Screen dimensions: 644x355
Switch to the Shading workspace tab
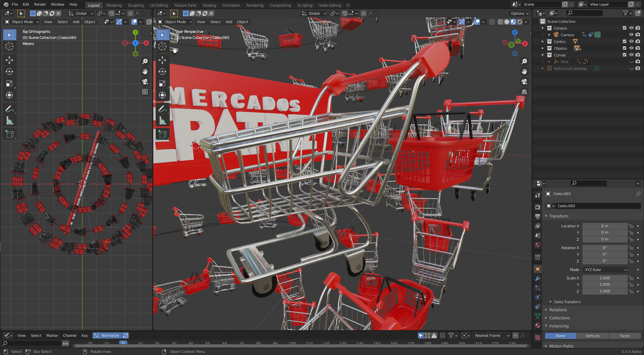[x=209, y=5]
